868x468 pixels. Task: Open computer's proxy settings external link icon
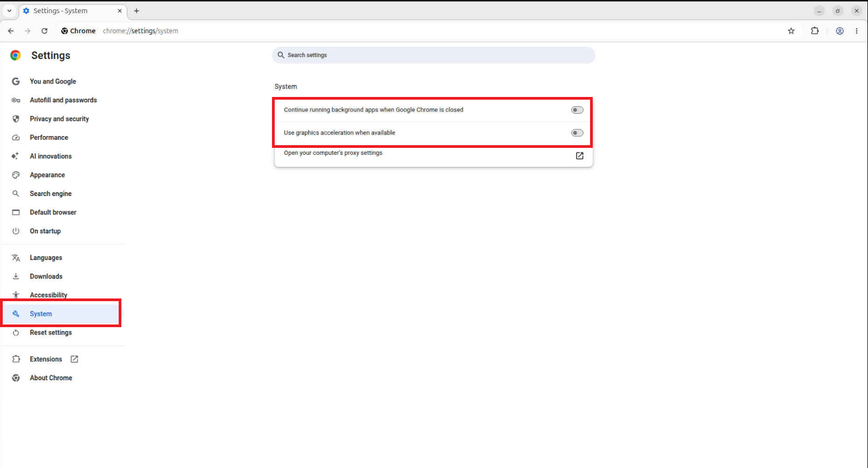click(579, 155)
